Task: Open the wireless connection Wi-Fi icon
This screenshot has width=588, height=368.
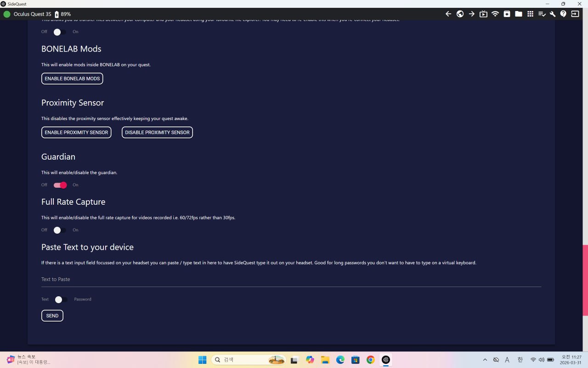Action: pyautogui.click(x=495, y=14)
